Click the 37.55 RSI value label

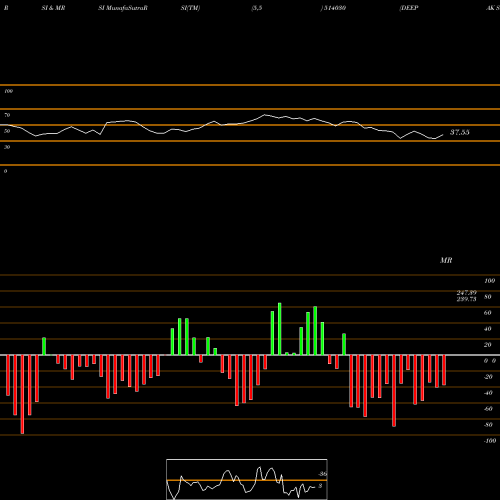(x=459, y=132)
